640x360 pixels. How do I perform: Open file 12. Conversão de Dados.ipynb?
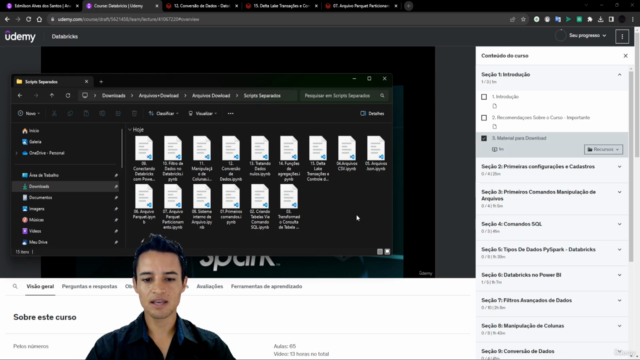click(231, 159)
